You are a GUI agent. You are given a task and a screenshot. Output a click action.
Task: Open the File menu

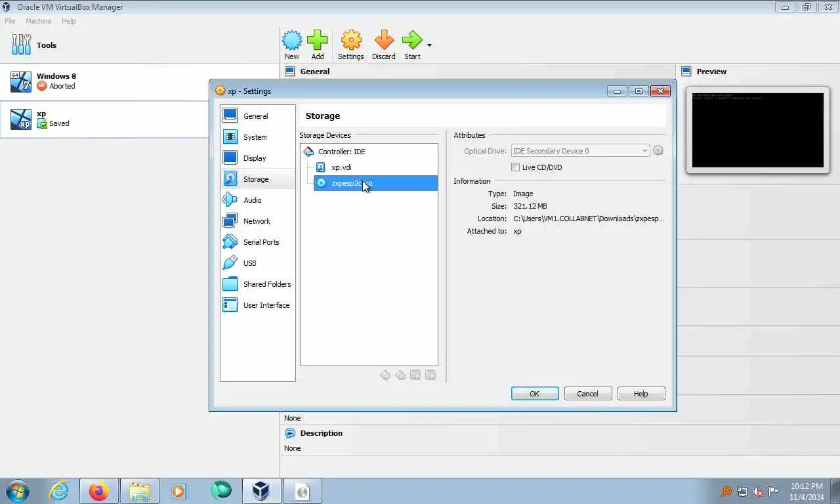click(10, 21)
